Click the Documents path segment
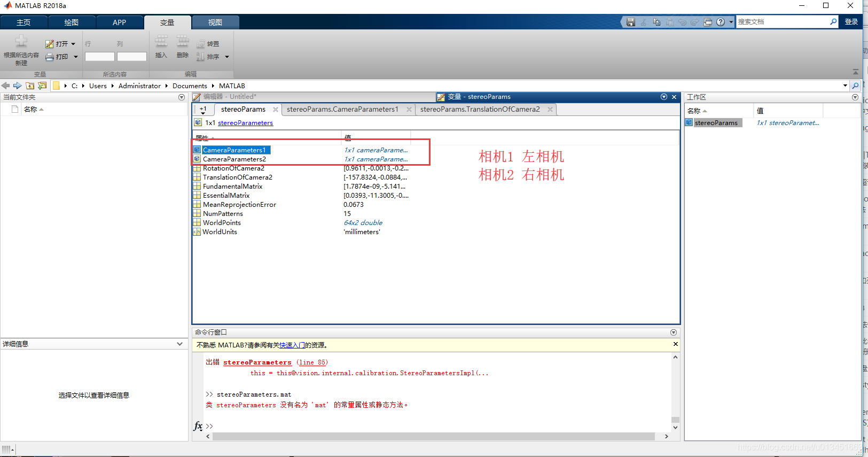868x457 pixels. tap(190, 86)
